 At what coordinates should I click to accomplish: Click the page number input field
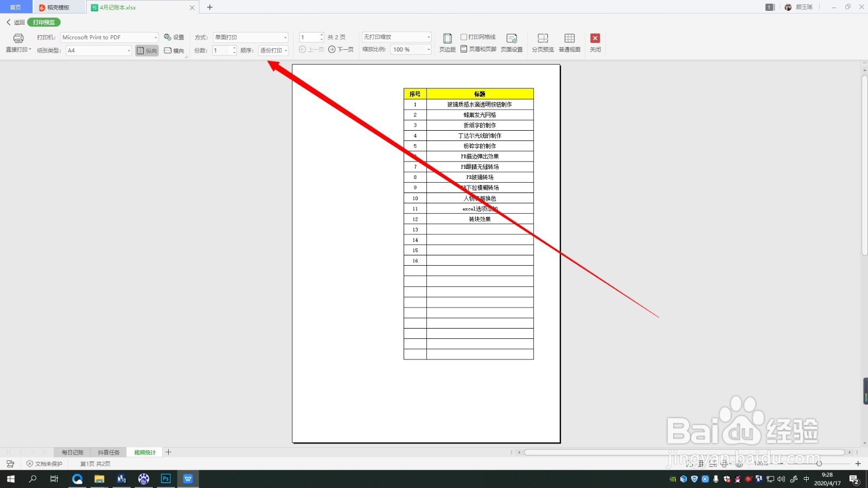coord(309,37)
